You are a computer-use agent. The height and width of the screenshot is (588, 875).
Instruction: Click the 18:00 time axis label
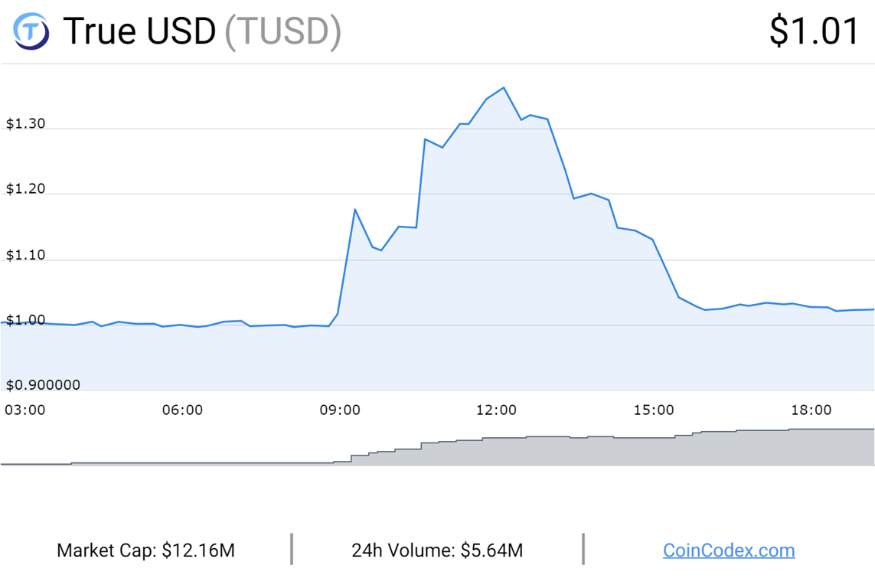[x=811, y=410]
